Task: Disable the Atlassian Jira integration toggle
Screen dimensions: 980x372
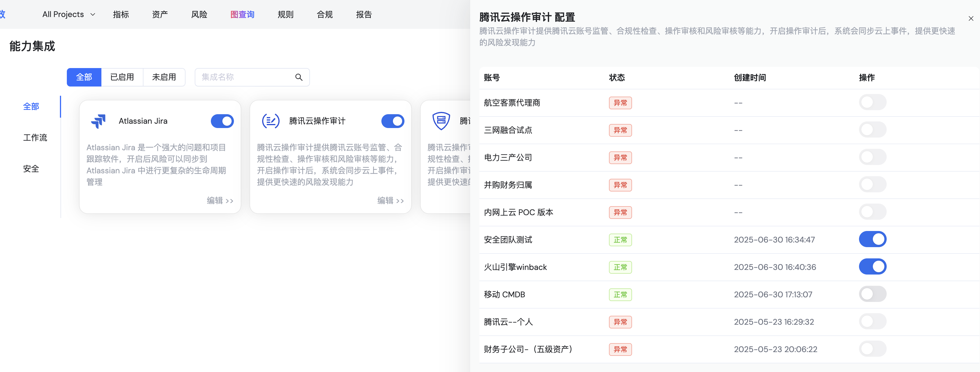Action: tap(222, 121)
